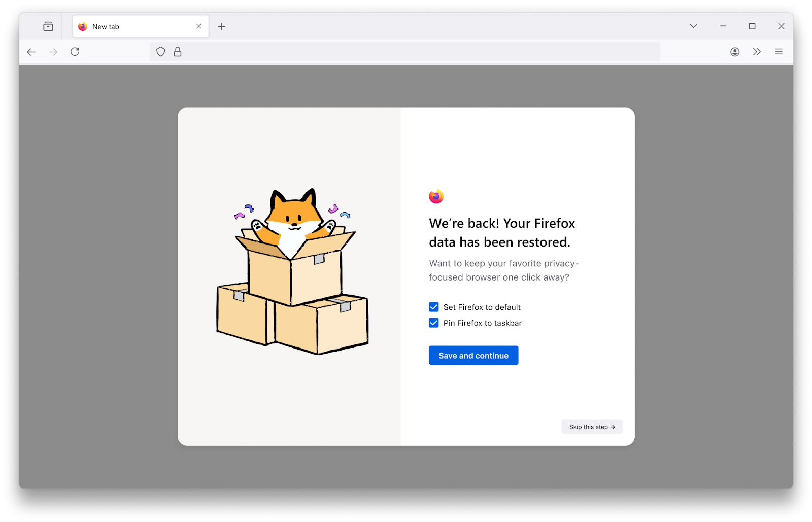View site security via the lock icon
Screen dimensions: 812x522
177,51
